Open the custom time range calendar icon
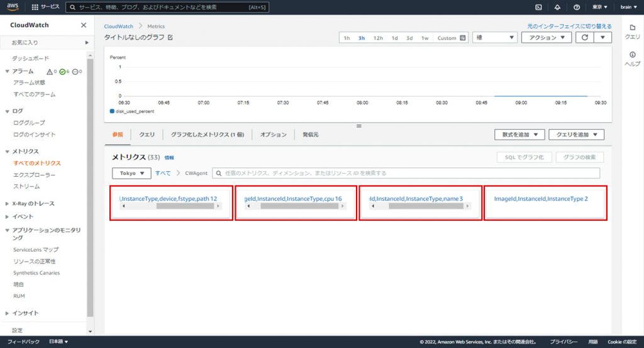Viewport: 644px width, 348px height. (462, 38)
